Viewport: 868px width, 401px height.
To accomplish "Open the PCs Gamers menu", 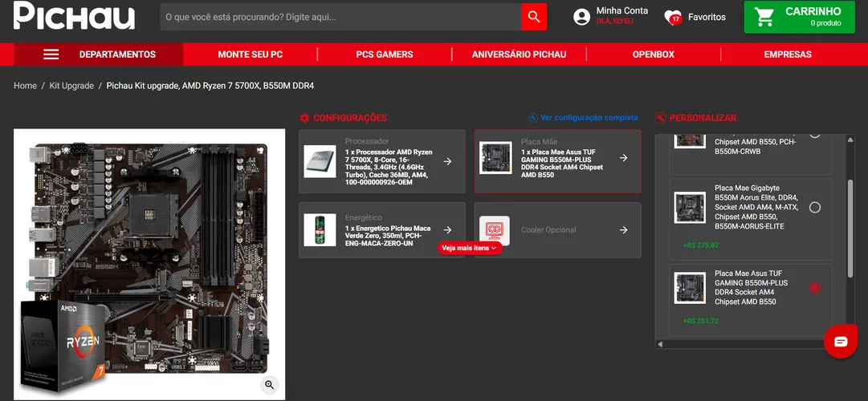I will click(384, 55).
